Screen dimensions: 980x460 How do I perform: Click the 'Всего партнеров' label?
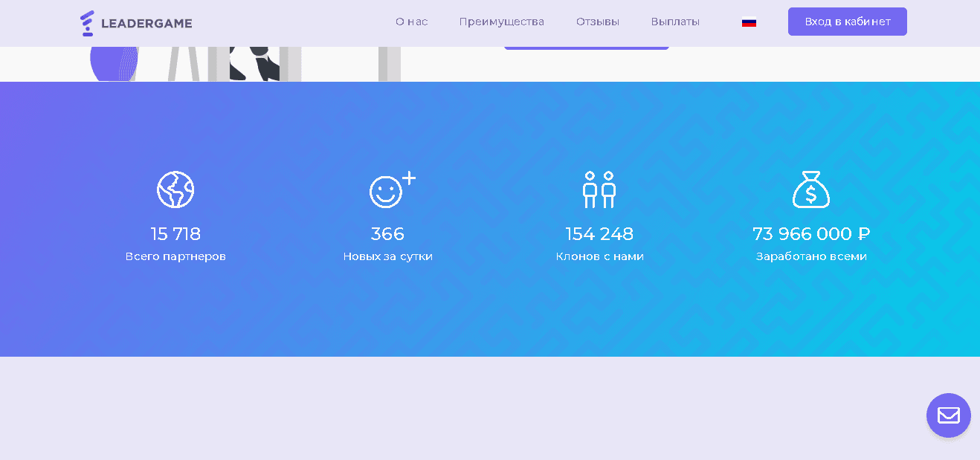click(175, 256)
